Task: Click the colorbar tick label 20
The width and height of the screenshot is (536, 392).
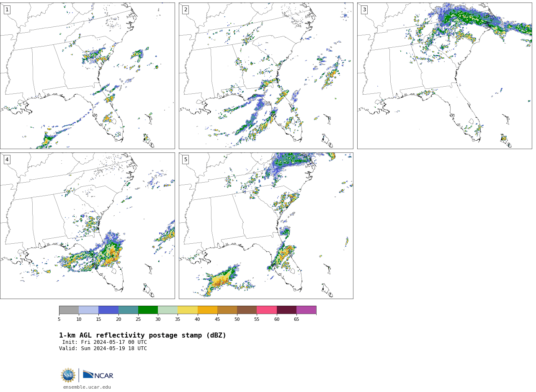Action: tap(119, 319)
